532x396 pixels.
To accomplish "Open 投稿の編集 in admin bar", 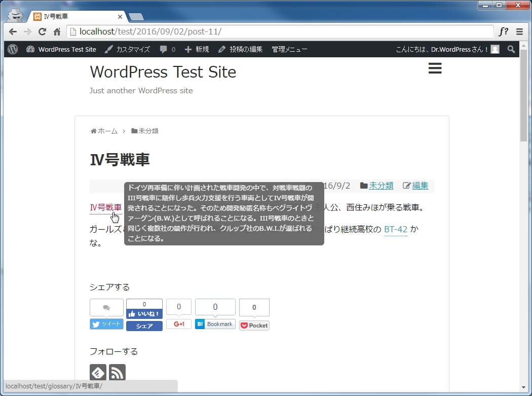I will (x=241, y=49).
